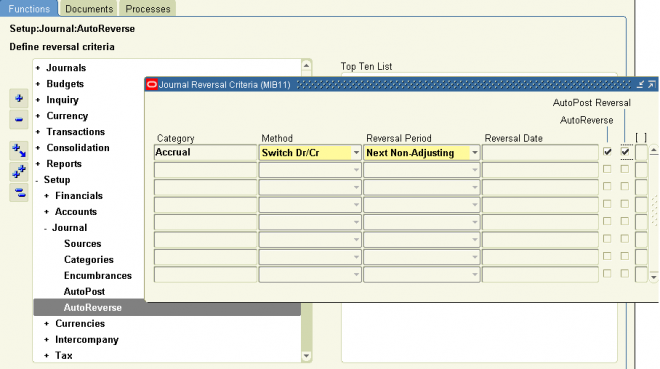Click the red Oracle window icon
Viewport: 660px width, 369px height.
152,85
